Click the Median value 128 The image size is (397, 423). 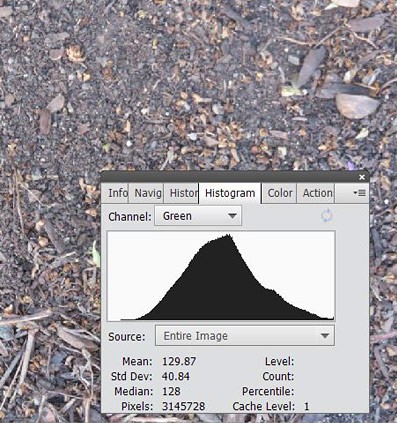171,391
